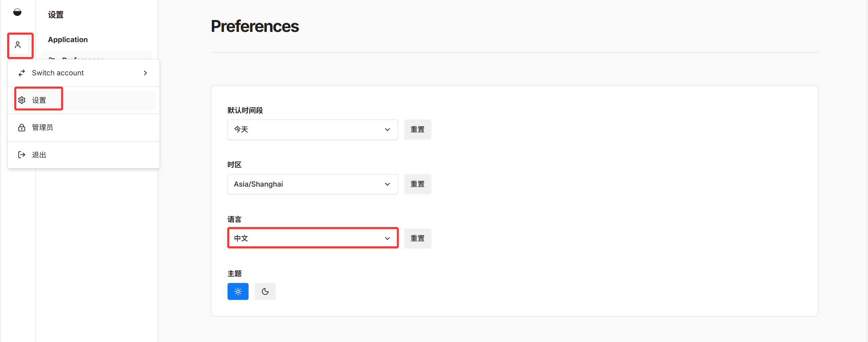
Task: Open the 语言 dropdown showing 中文
Action: coord(312,238)
